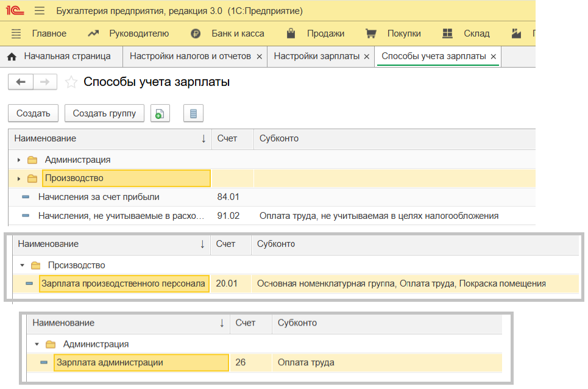Close the Настройки налогов и отчетов tab
The image size is (588, 389).
tap(259, 57)
